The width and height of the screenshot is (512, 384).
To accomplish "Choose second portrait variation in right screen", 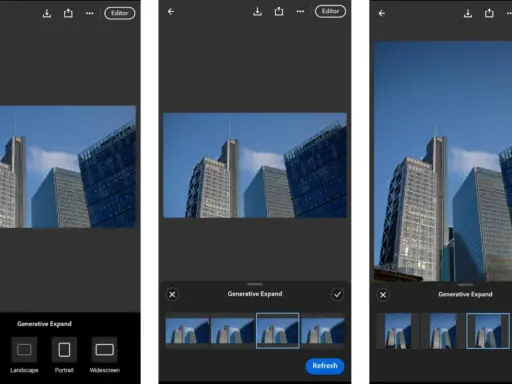I will [443, 331].
